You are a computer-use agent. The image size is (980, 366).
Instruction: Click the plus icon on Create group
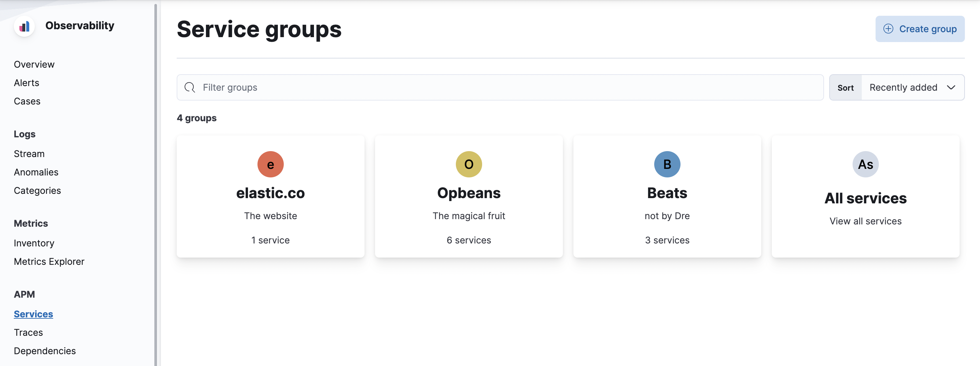pos(889,29)
